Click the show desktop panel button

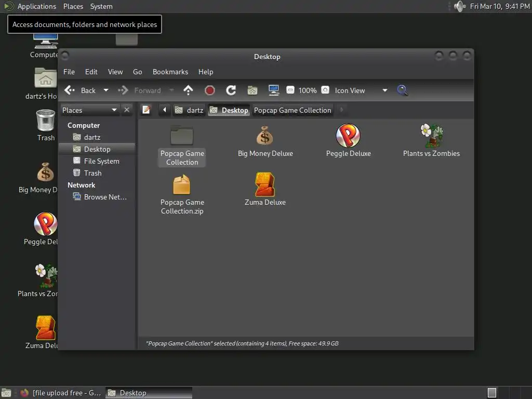[6, 393]
